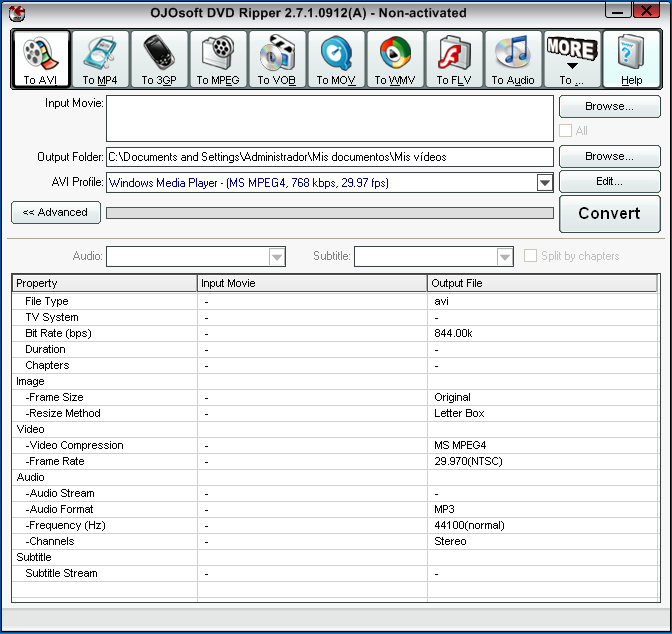Select the -Resize Method row
This screenshot has height=634, width=672.
[335, 414]
